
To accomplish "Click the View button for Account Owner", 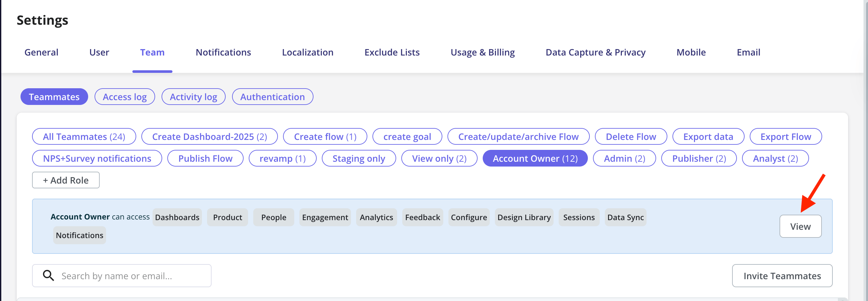I will (800, 226).
